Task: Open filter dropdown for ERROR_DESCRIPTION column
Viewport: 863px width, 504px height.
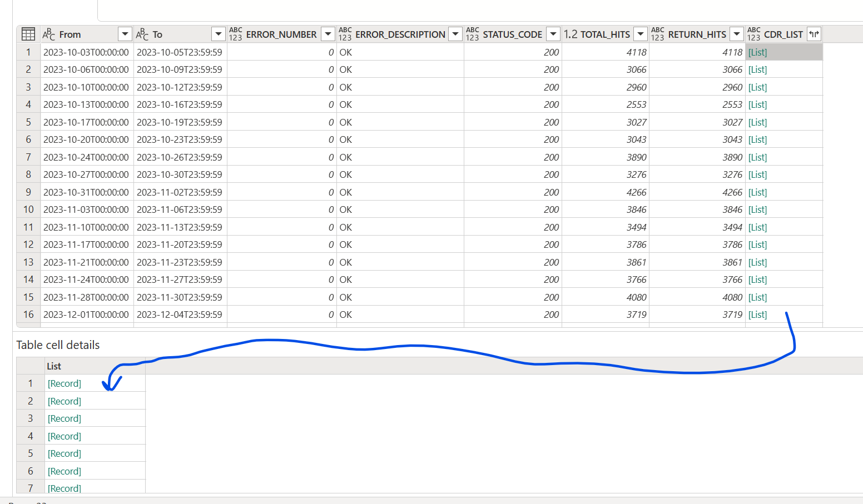Action: [x=455, y=34]
